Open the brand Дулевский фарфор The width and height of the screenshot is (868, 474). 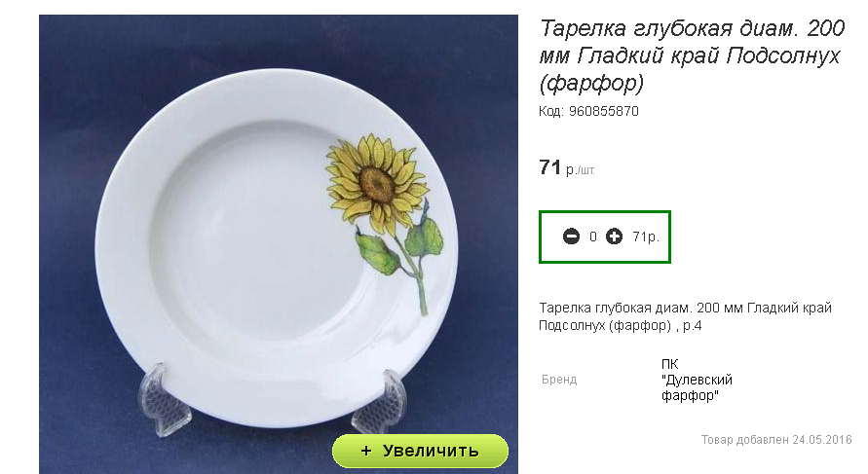tap(697, 380)
